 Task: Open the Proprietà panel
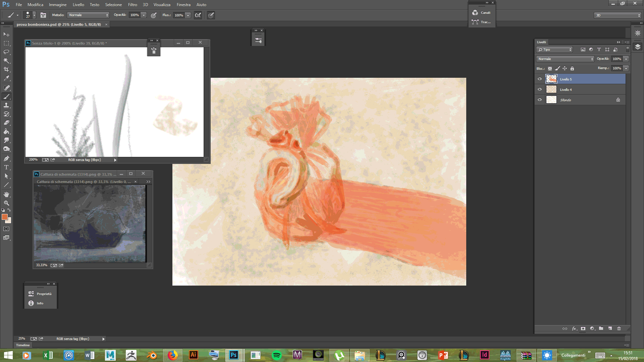click(x=40, y=294)
